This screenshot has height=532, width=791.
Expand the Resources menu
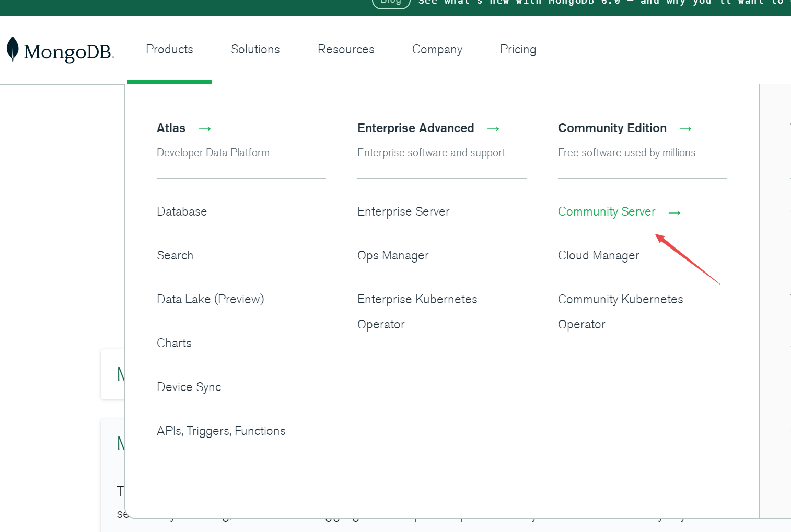coord(346,49)
